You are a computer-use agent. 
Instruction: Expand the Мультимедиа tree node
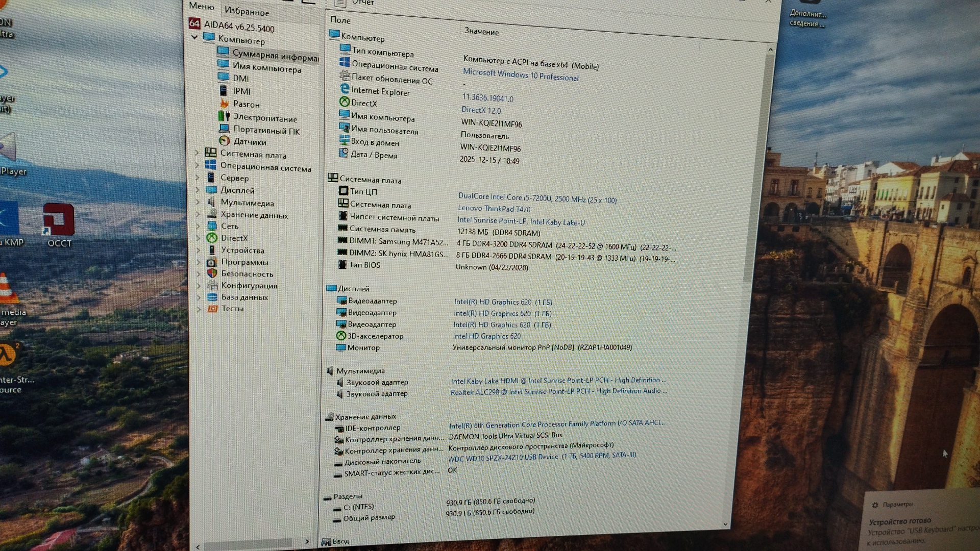[x=198, y=202]
